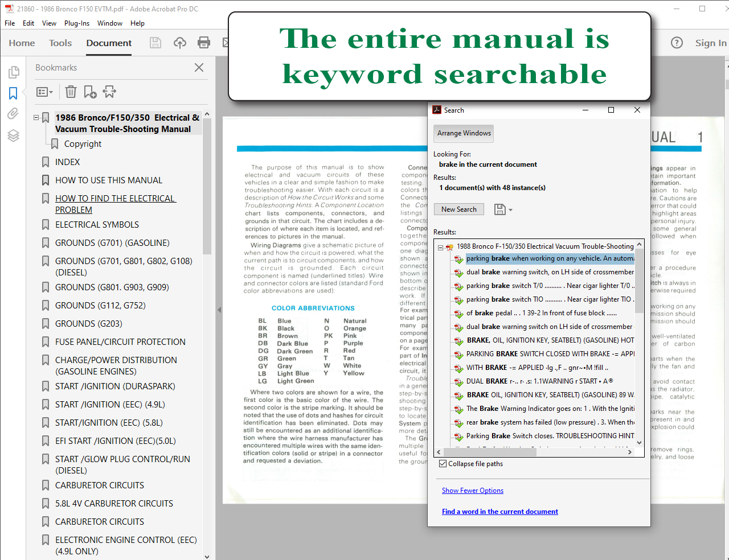Open the FUSE PANEL/CIRCUIT PROTECTION bookmark

coord(120,342)
